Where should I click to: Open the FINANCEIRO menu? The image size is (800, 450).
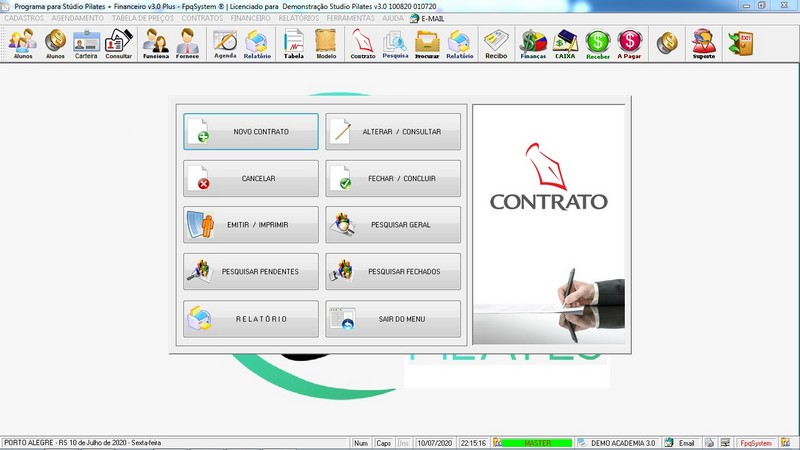point(251,18)
